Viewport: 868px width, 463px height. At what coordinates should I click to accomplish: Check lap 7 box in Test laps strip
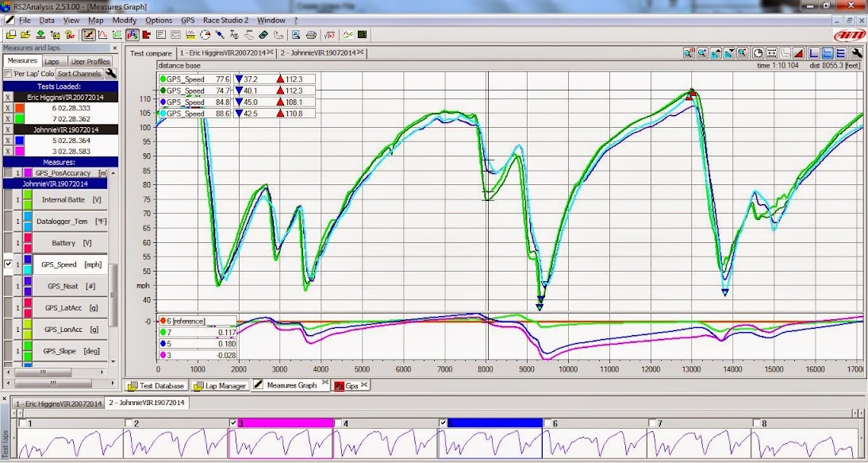pyautogui.click(x=652, y=423)
